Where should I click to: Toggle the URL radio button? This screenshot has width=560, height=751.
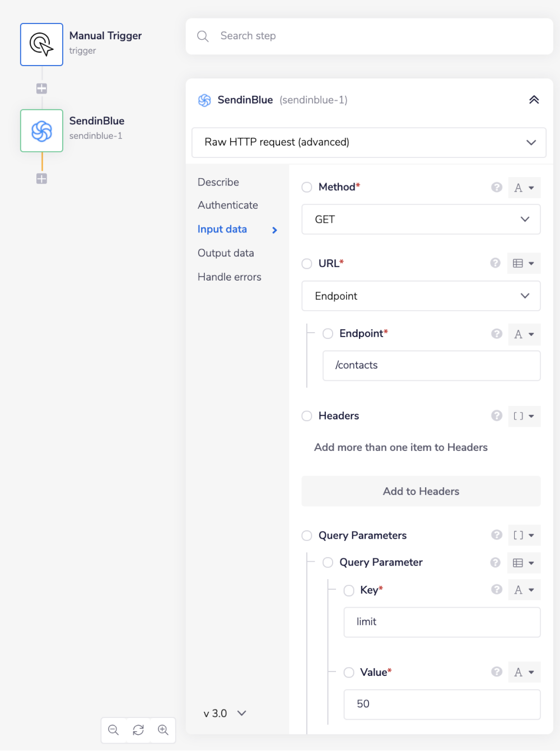(307, 263)
